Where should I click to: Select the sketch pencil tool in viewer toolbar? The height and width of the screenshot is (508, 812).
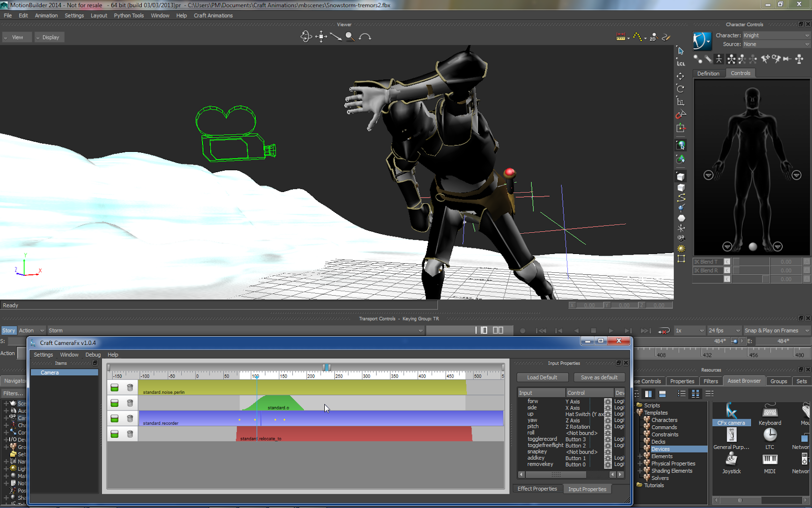(x=666, y=37)
